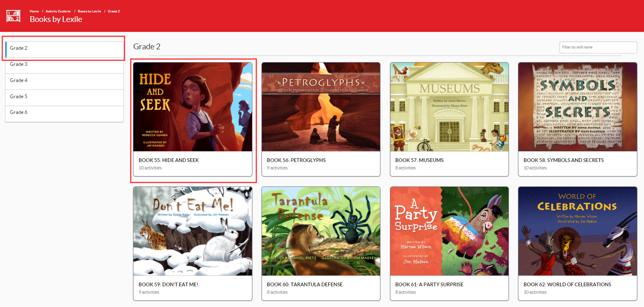Click the title BOOK 61: A PARTY SURPRISE
Image resolution: width=644 pixels, height=307 pixels.
[x=429, y=285]
